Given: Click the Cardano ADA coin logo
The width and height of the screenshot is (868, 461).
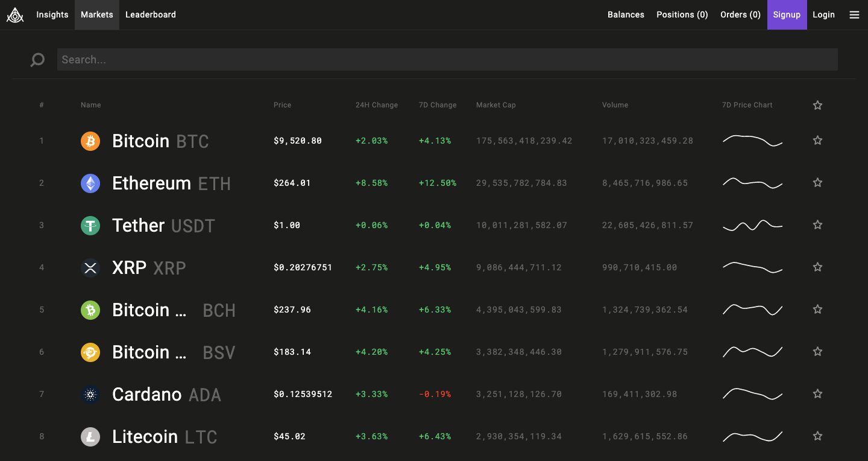Looking at the screenshot, I should pyautogui.click(x=90, y=395).
